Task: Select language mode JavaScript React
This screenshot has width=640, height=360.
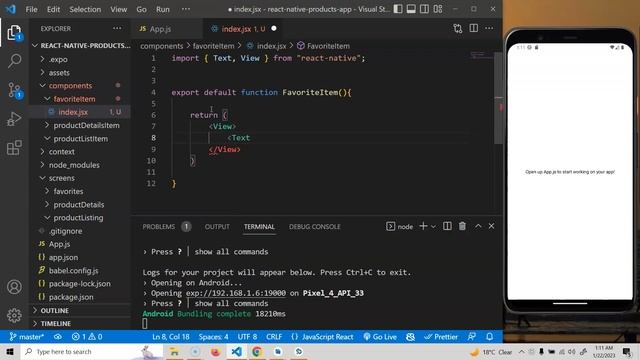Action: pos(322,337)
